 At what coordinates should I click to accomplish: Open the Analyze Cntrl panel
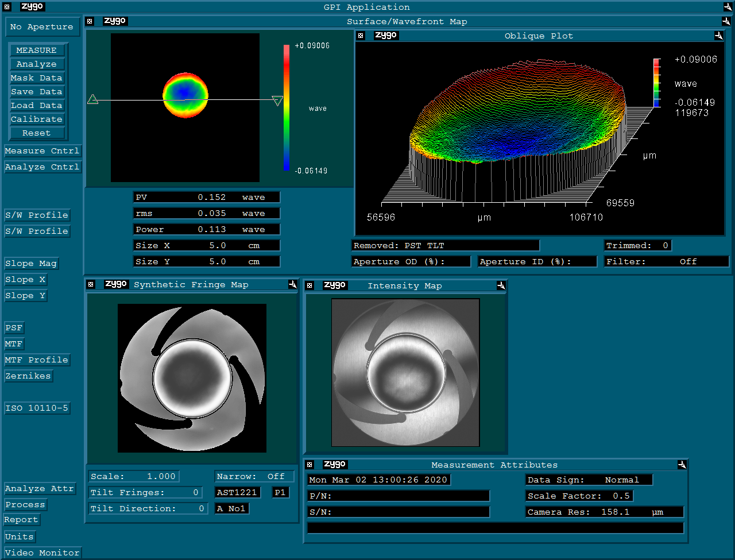pyautogui.click(x=42, y=167)
